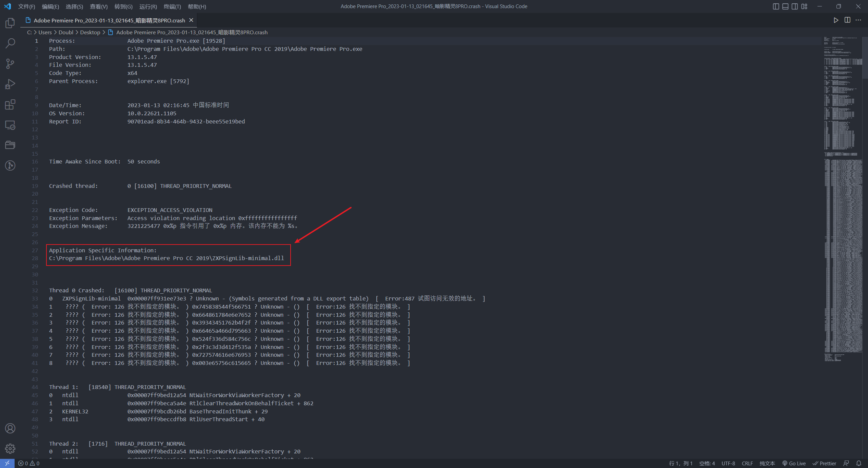Open the Explorer view in the activity bar
Image resolution: width=868 pixels, height=468 pixels.
click(10, 23)
